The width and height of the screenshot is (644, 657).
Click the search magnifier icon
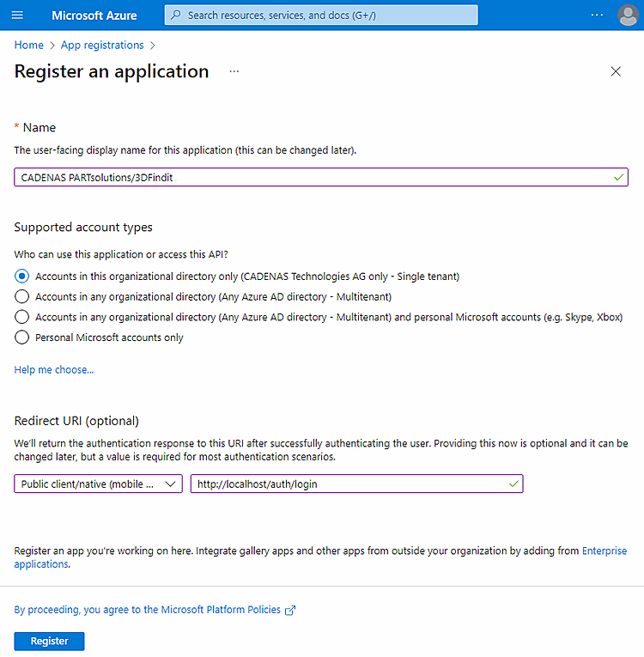point(175,15)
